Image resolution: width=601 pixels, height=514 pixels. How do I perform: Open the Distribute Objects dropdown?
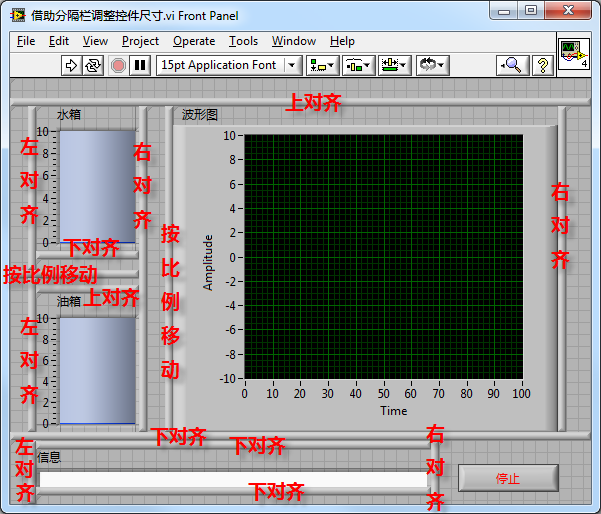[358, 65]
